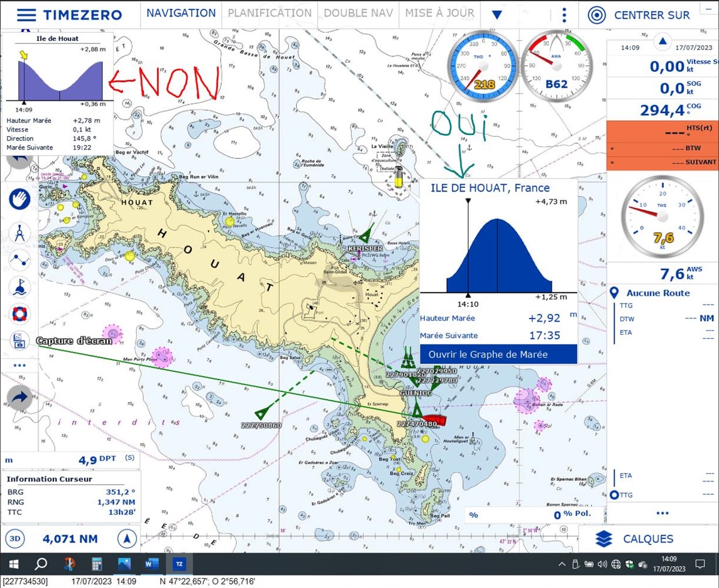Click the orange HTS(rt) data field

click(x=662, y=132)
